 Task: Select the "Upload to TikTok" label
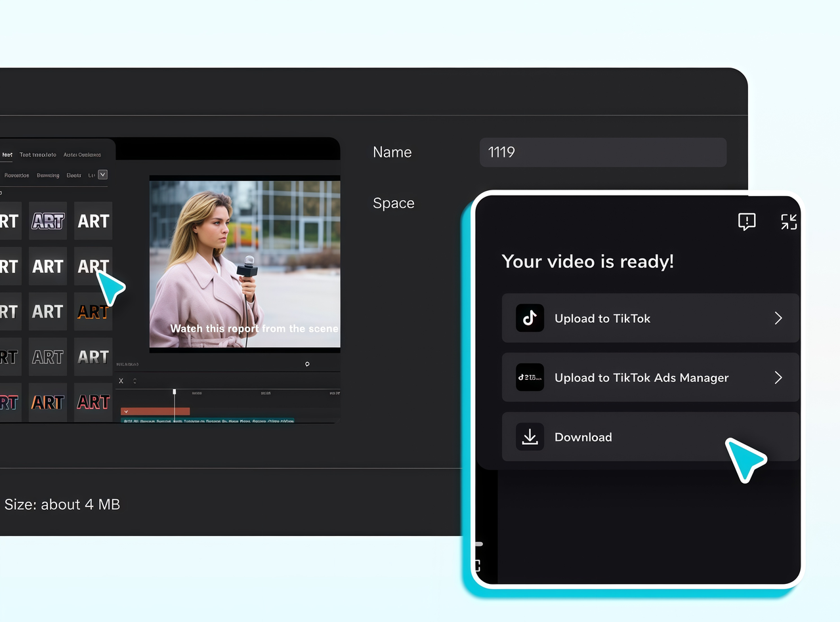click(x=602, y=318)
